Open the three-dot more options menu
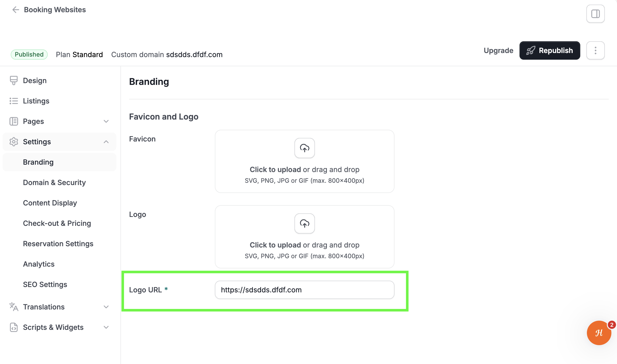Image resolution: width=617 pixels, height=364 pixels. 595,50
